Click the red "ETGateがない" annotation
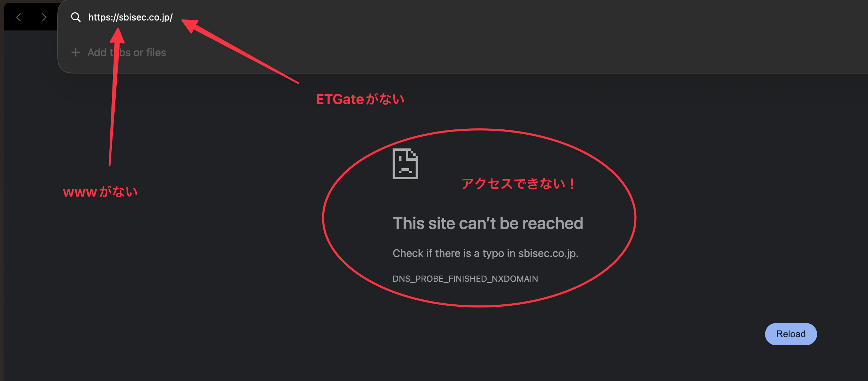This screenshot has width=868, height=381. (360, 99)
